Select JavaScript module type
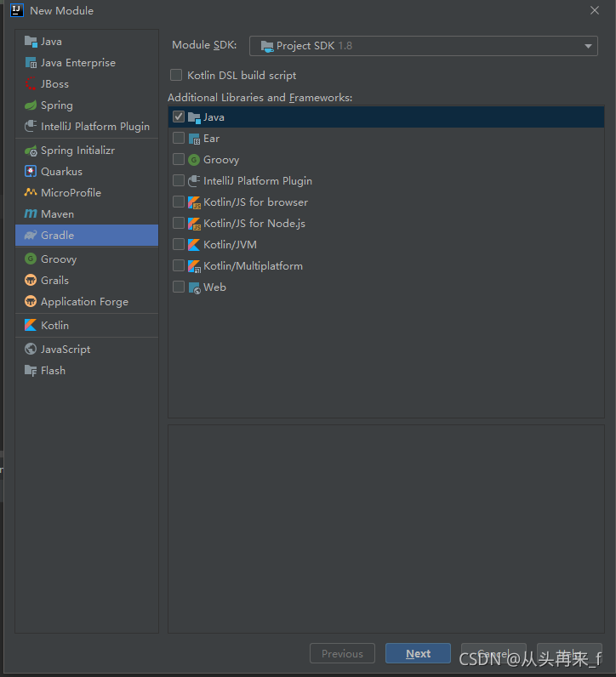616x677 pixels. click(x=87, y=349)
